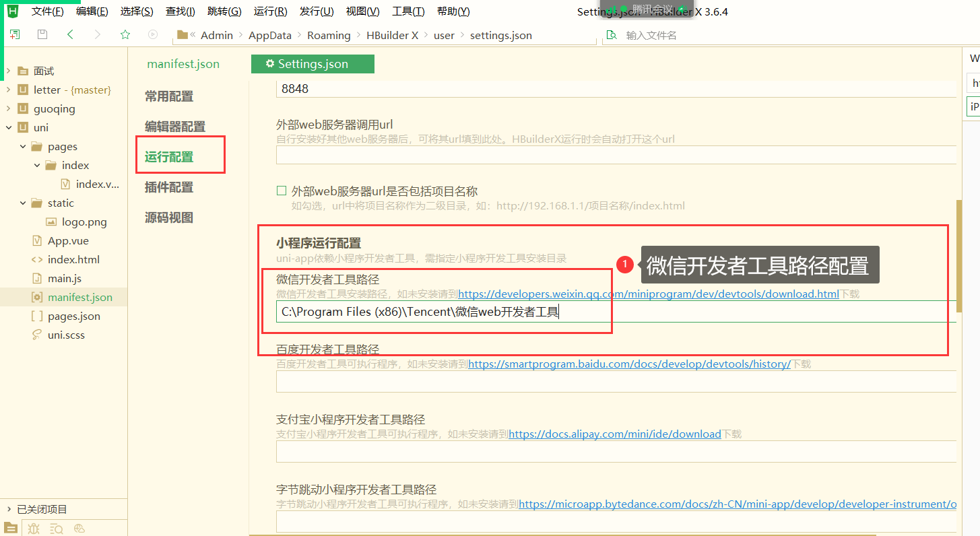Click the 8848 port value field
The image size is (980, 536).
(616, 89)
